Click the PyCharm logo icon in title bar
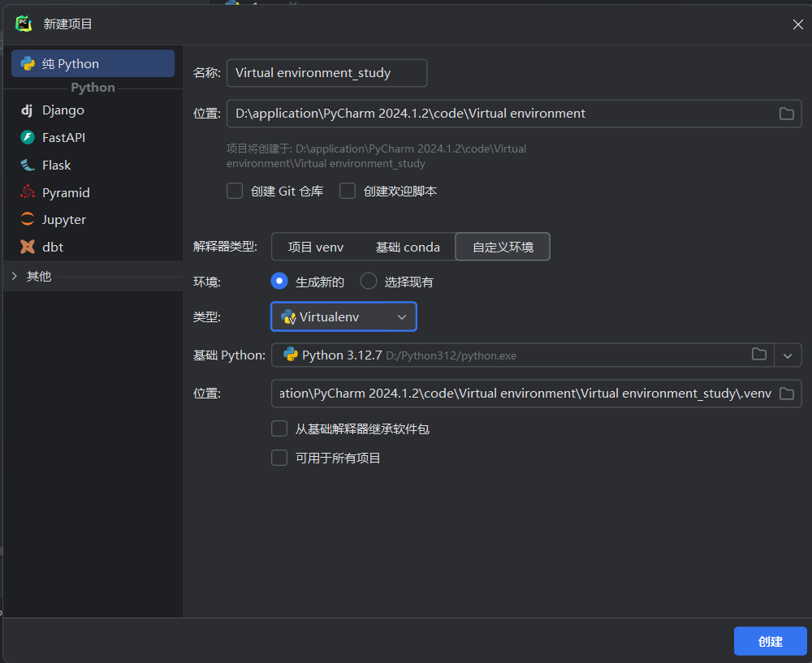 [24, 24]
